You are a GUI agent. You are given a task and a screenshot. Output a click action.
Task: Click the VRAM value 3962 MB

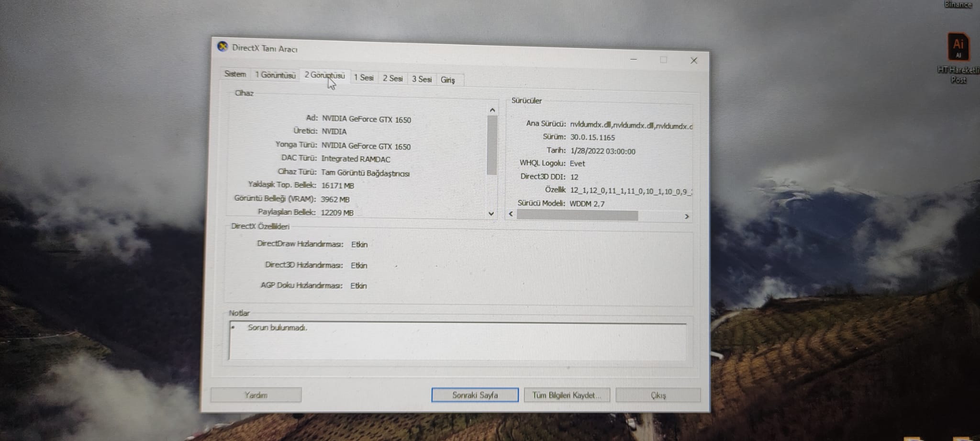pyautogui.click(x=335, y=199)
